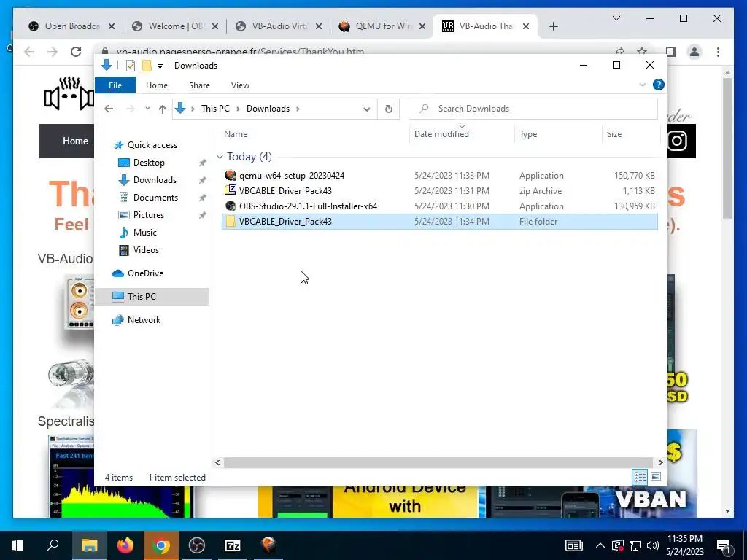Viewport: 747px width, 560px height.
Task: Click New folder quick access toolbar icon
Action: click(x=147, y=66)
